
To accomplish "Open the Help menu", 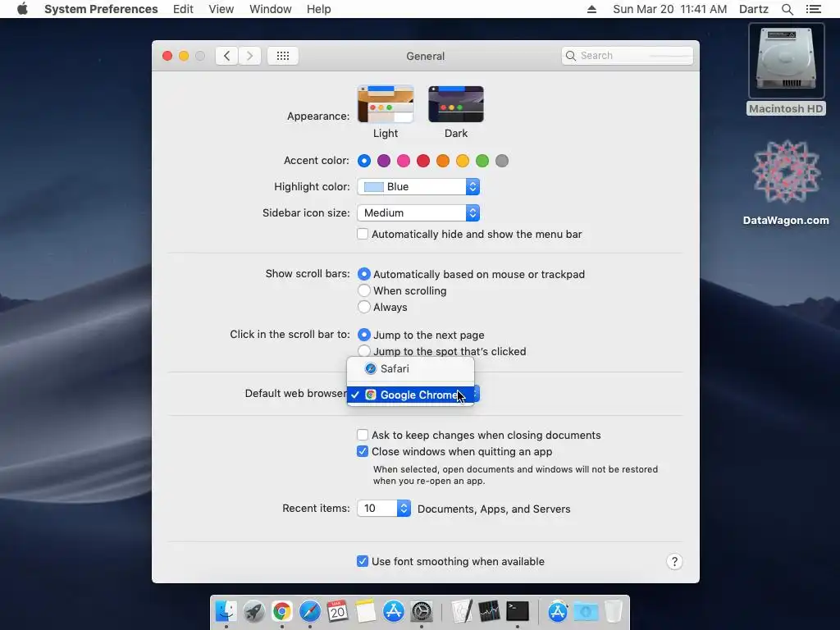I will [x=319, y=9].
